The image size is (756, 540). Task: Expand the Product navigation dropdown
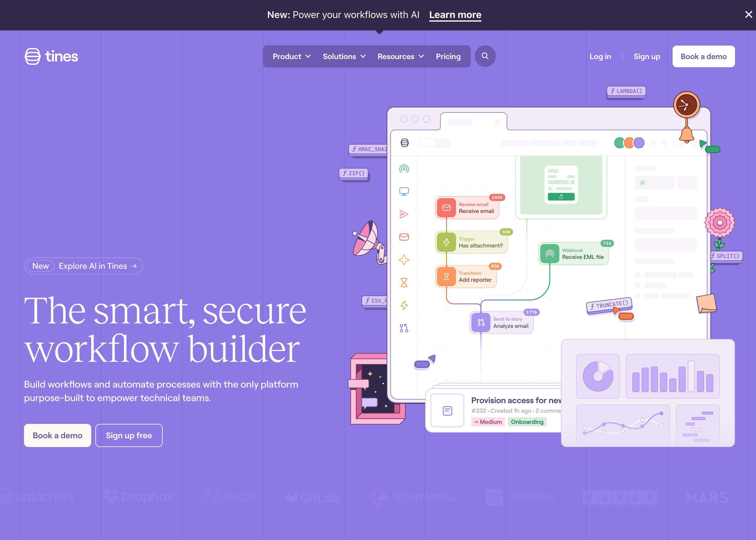pyautogui.click(x=292, y=56)
